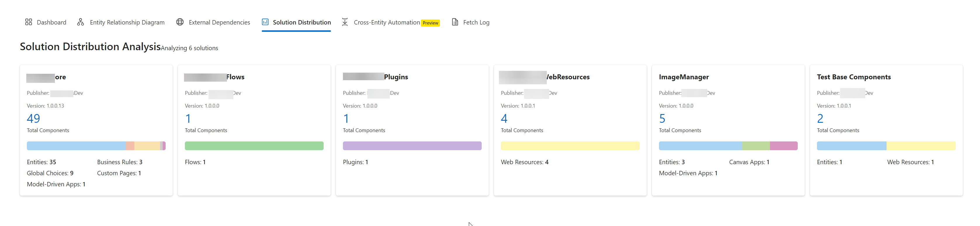
Task: Click Canvas Apps: 1 label
Action: pos(749,162)
